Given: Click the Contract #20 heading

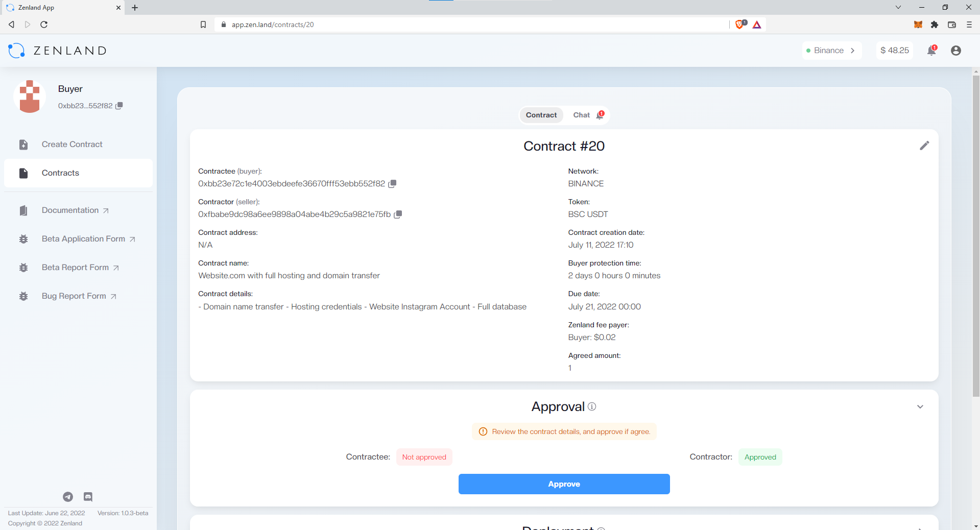Looking at the screenshot, I should click(x=564, y=146).
